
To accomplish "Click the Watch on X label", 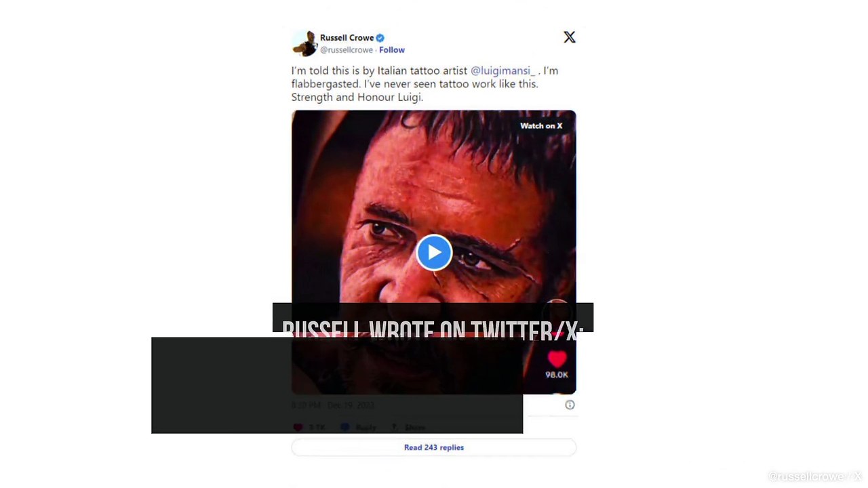I will pos(541,125).
